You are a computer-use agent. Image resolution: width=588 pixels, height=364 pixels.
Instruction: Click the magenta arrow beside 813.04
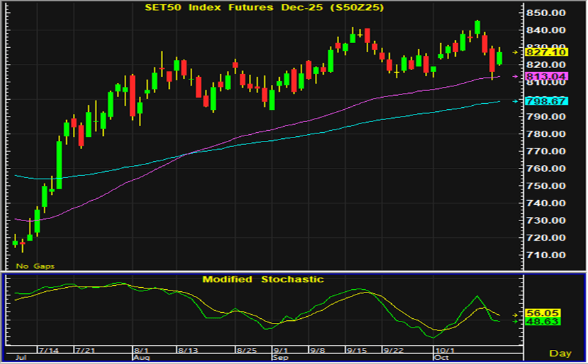point(516,76)
